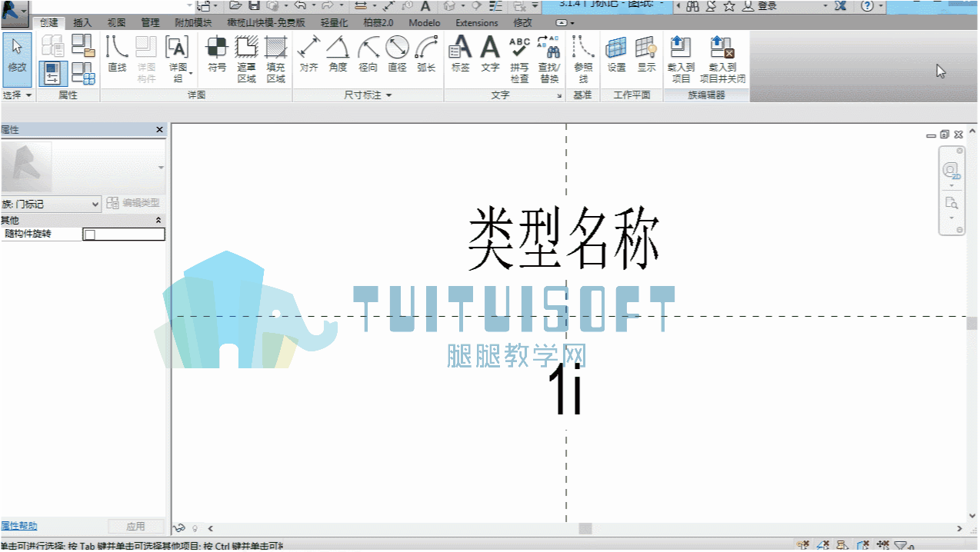Click the search binoculars in title bar
Image resolution: width=980 pixels, height=552 pixels.
(692, 5)
